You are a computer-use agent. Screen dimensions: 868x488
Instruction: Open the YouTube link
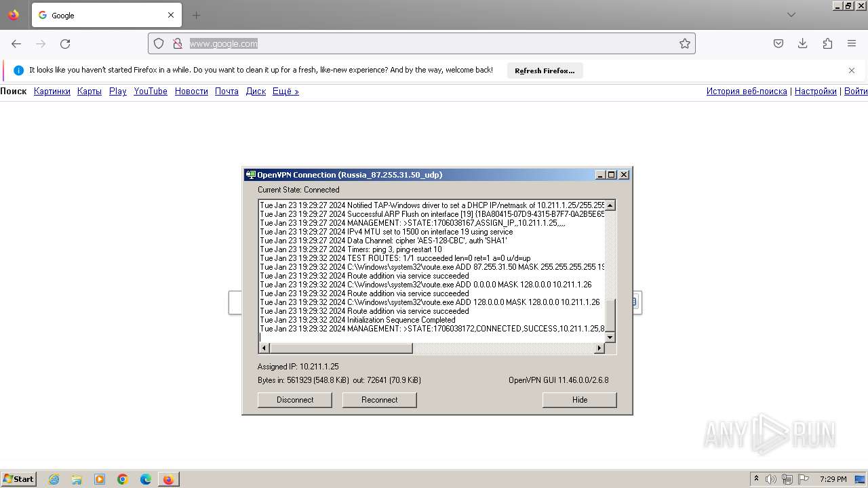click(151, 91)
